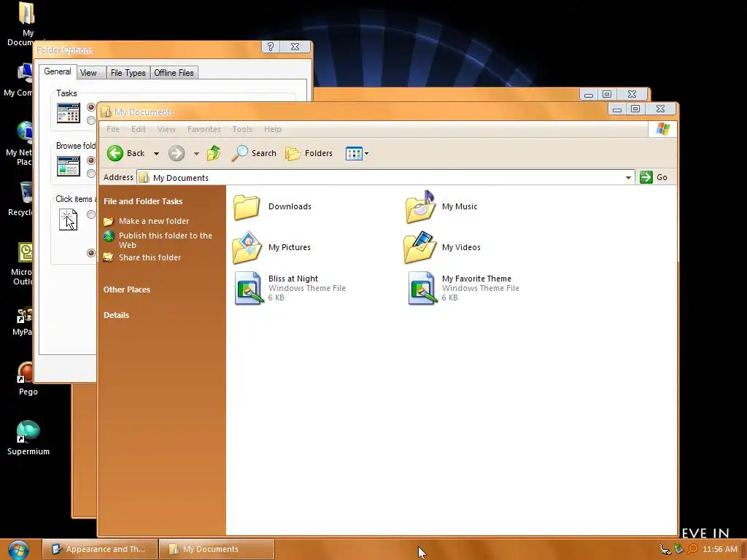The width and height of the screenshot is (747, 560).
Task: Select the My Favorite Theme file
Action: tap(463, 287)
